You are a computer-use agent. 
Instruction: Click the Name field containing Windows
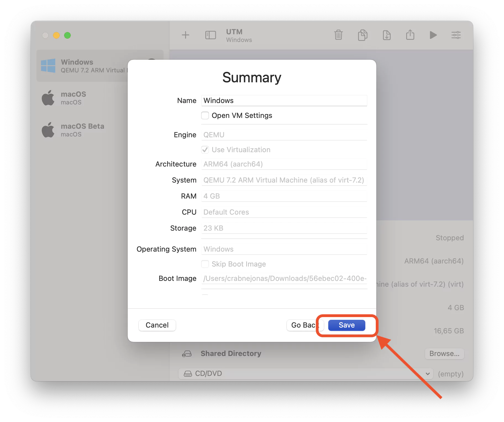pos(284,101)
